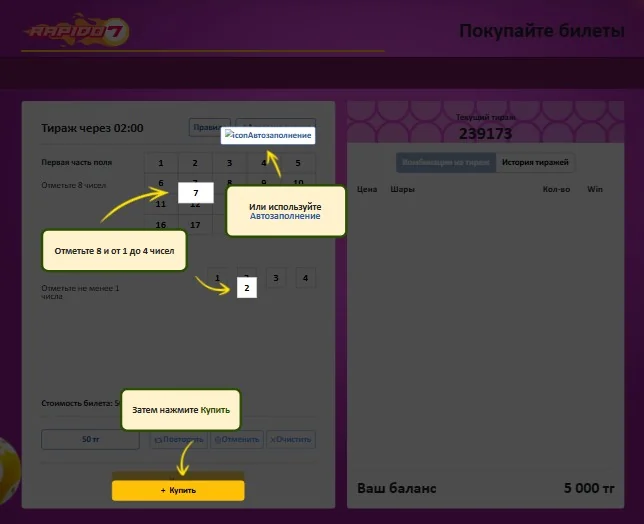The height and width of the screenshot is (524, 644).
Task: Mark number 1 in first field grid
Action: 161,163
